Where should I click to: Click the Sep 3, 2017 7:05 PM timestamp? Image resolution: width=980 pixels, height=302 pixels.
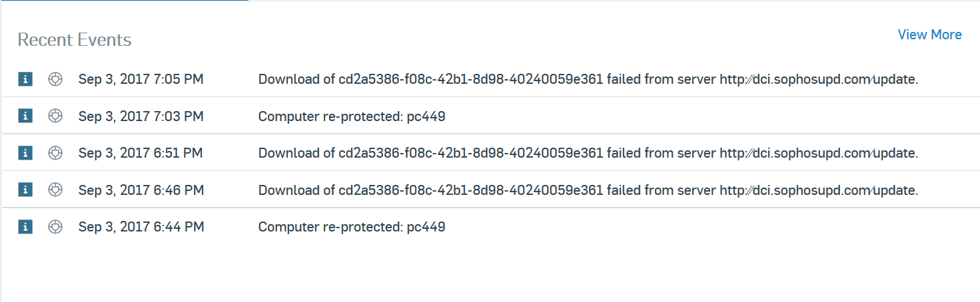(x=141, y=80)
